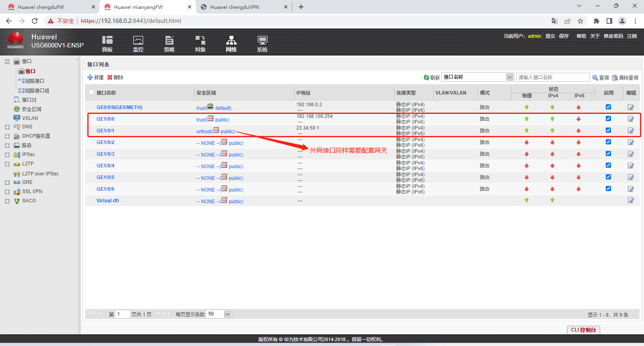This screenshot has height=346, width=644.
Task: Open the browser profile avatar icon
Action: tap(622, 21)
